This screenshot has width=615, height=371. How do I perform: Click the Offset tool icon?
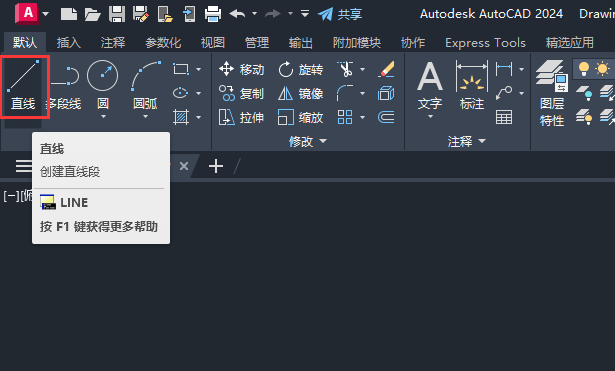tap(386, 117)
